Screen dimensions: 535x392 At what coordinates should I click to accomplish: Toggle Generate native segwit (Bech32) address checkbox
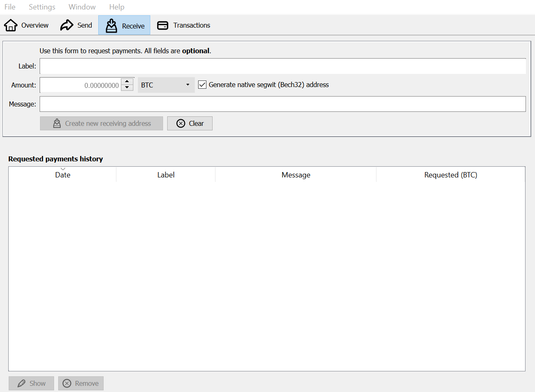(x=202, y=85)
